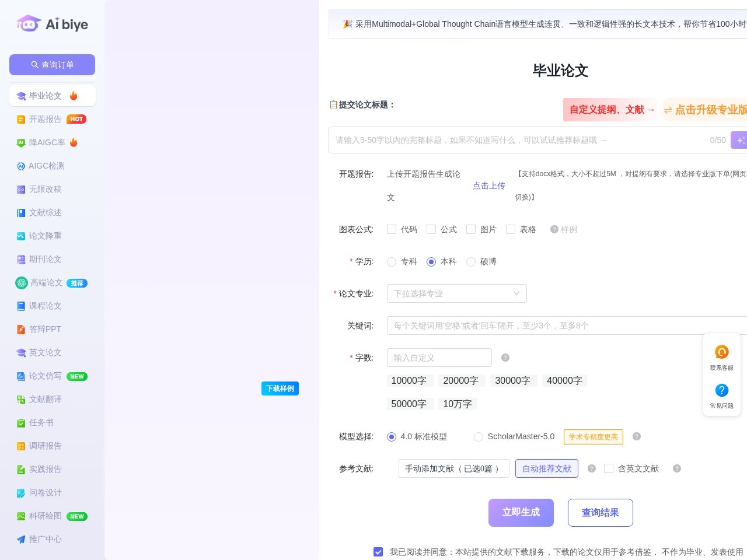Click help icon next to word count input
The height and width of the screenshot is (560, 747).
click(505, 358)
